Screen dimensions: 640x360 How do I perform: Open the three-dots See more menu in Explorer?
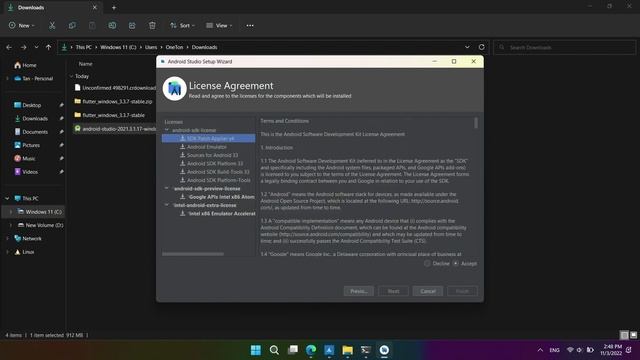250,25
